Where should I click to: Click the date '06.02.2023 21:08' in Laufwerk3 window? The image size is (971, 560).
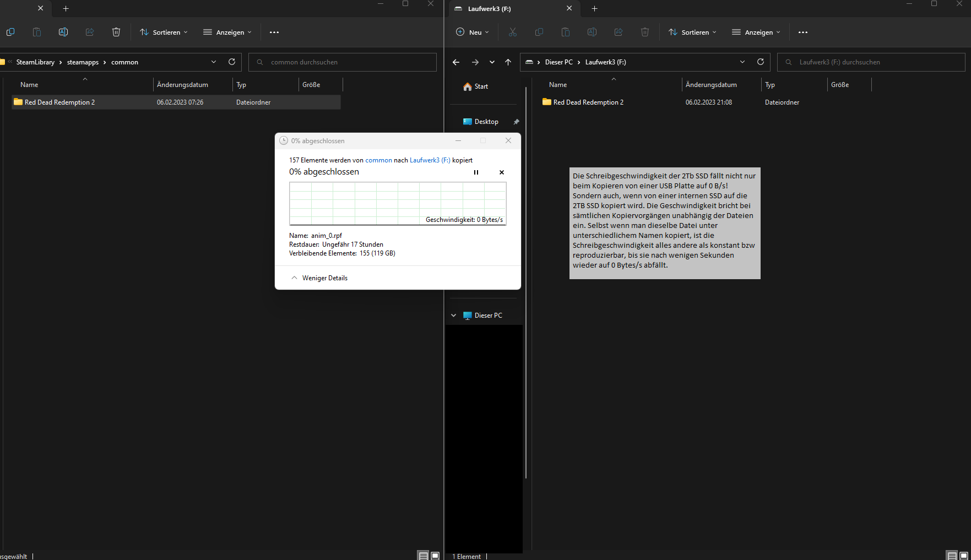click(x=709, y=102)
